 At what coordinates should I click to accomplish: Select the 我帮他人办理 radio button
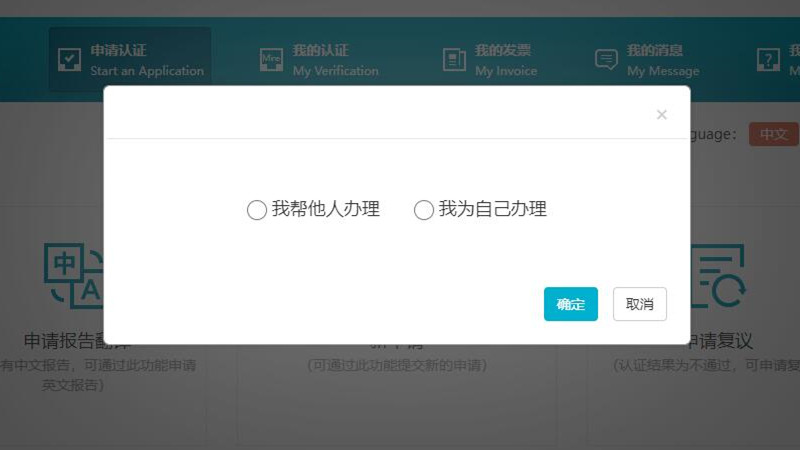(x=257, y=210)
